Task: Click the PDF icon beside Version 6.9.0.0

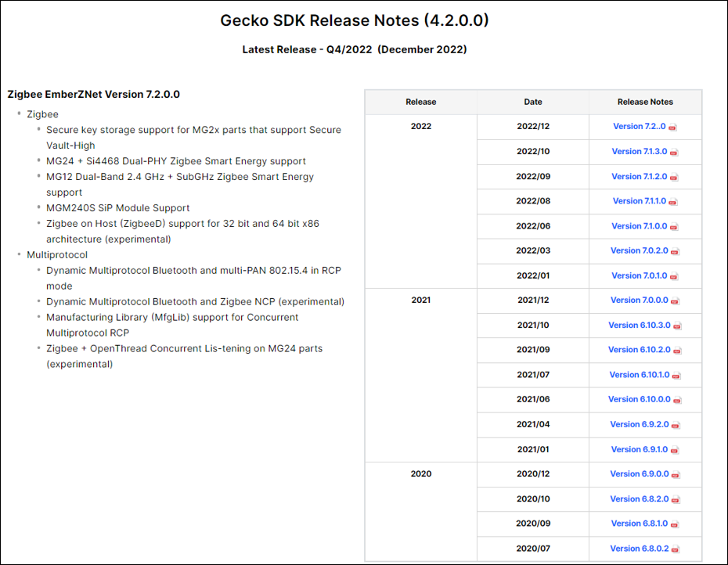Action: pyautogui.click(x=676, y=475)
